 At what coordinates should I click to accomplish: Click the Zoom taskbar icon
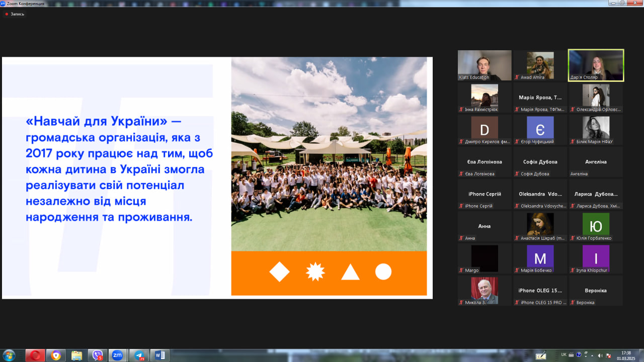tap(118, 355)
